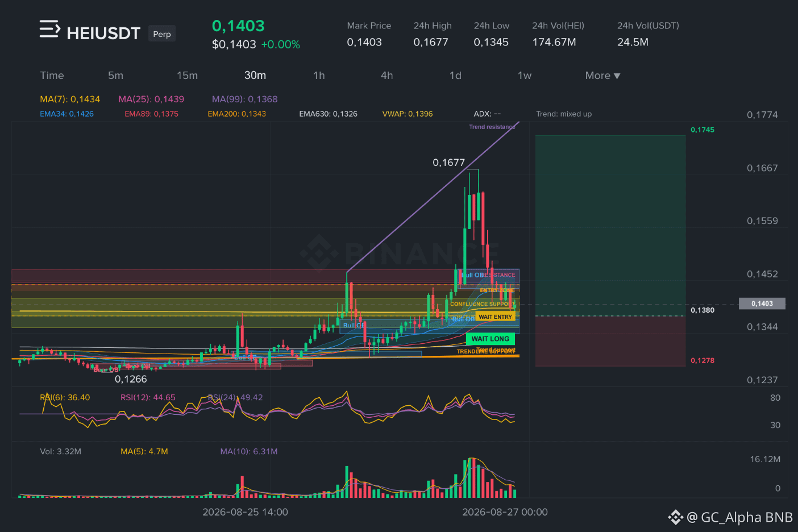Click the 0,1774 price axis label

tap(762, 115)
